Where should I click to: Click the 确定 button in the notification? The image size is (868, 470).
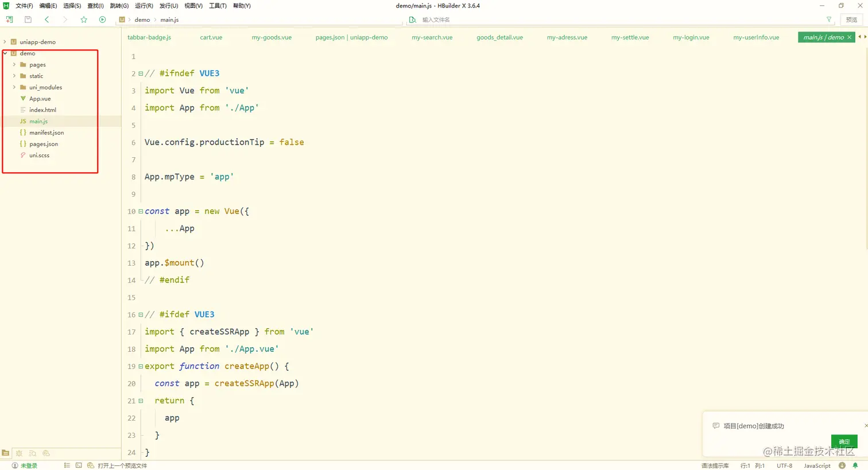click(844, 441)
